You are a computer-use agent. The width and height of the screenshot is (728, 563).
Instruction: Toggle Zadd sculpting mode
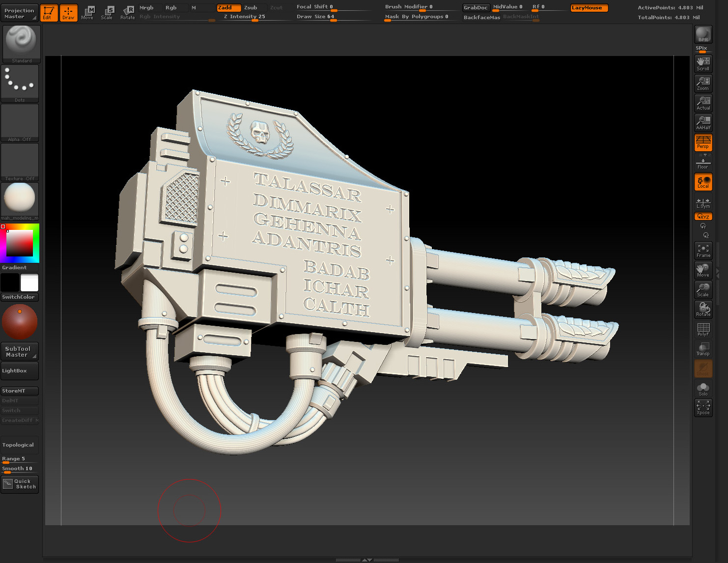coord(229,8)
